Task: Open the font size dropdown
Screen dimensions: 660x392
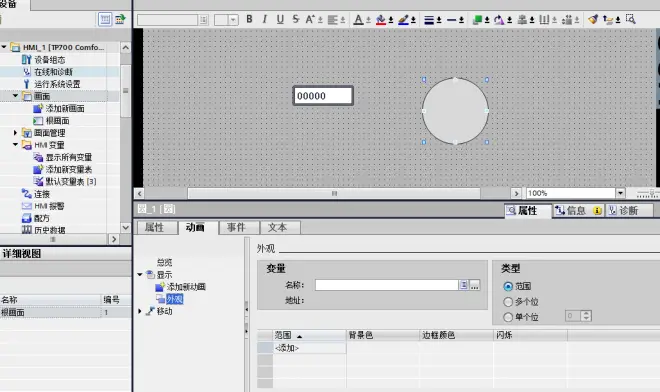Action: tap(233, 20)
